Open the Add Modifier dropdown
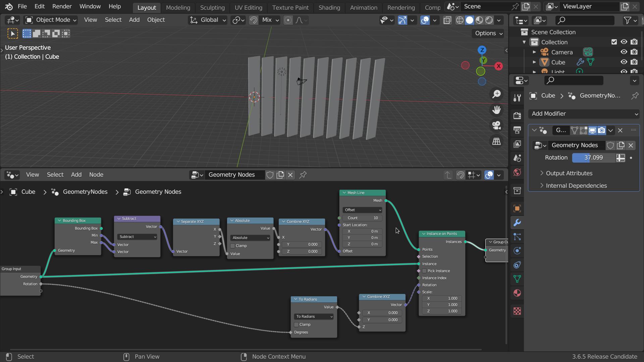644x362 pixels. (x=584, y=114)
